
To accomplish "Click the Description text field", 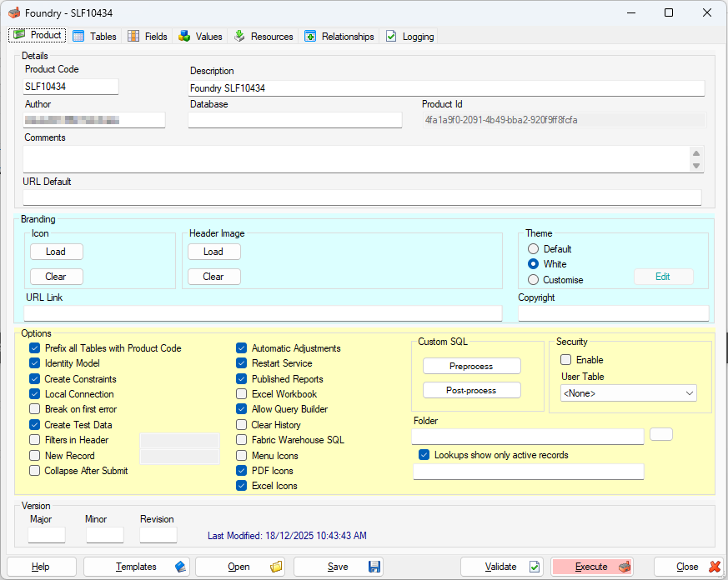I will (x=446, y=88).
